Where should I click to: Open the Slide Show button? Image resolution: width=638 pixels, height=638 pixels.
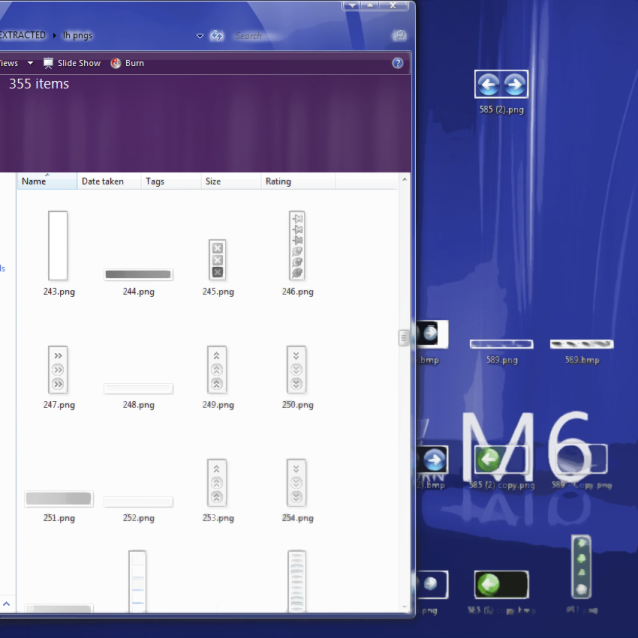tap(72, 63)
